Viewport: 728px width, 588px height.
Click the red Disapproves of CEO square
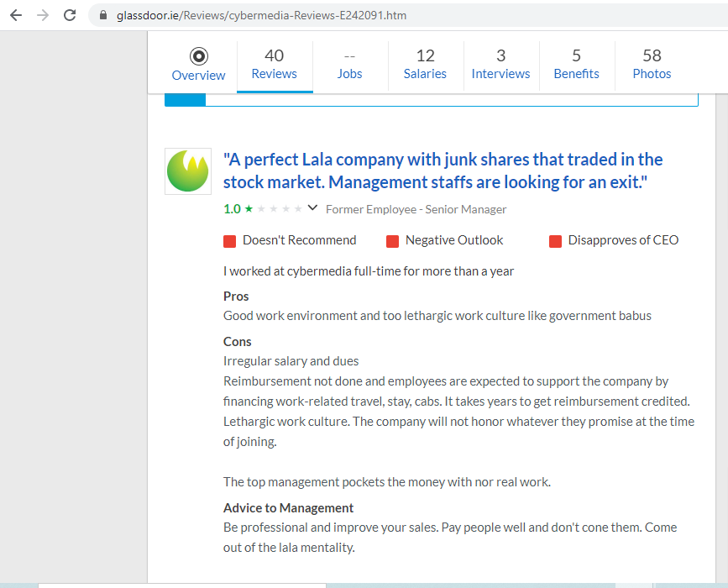coord(555,242)
